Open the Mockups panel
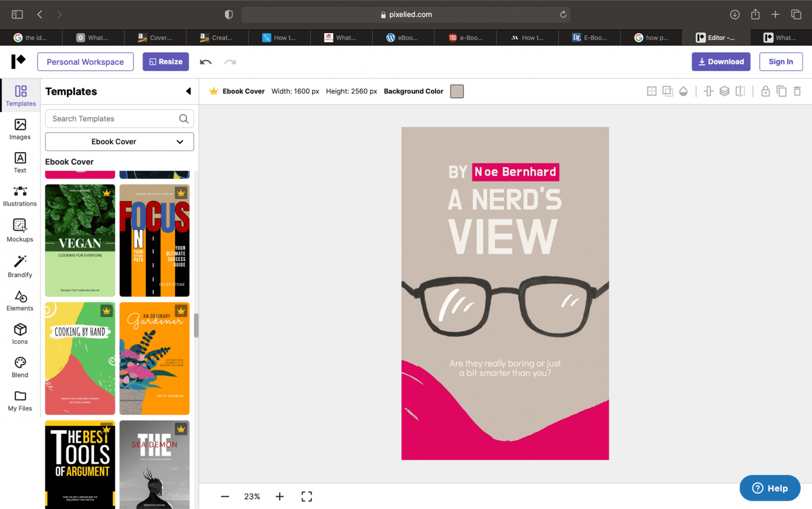812x509 pixels. pos(20,230)
